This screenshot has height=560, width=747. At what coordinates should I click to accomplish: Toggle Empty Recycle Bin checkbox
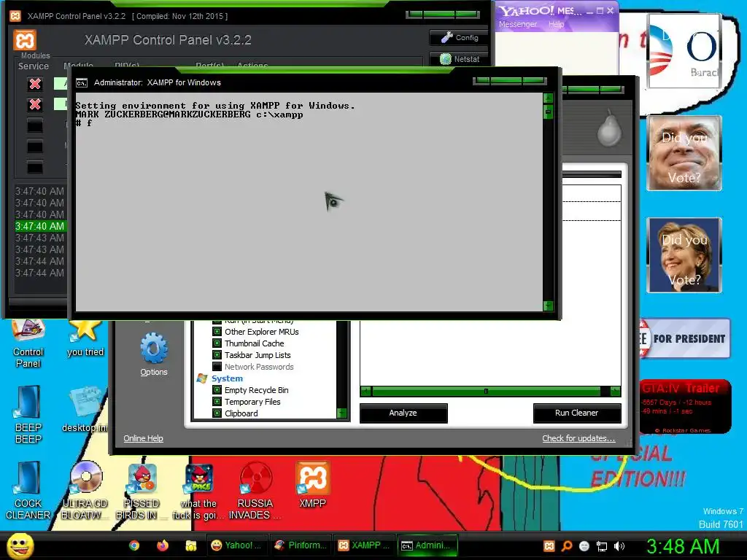click(x=217, y=390)
